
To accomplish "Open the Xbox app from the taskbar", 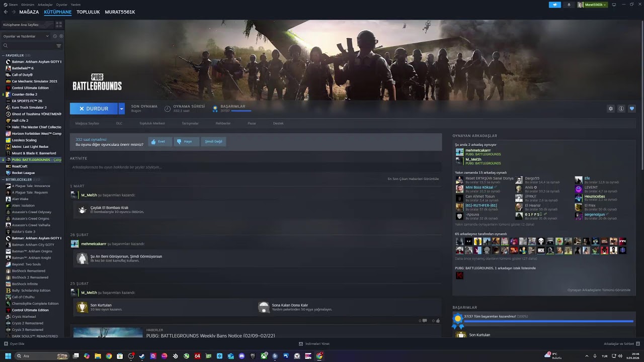I will 264,356.
